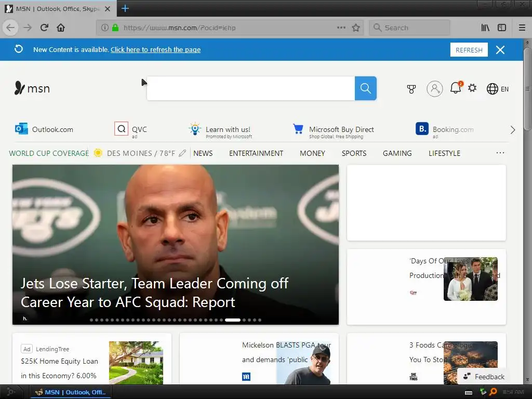Click the browser forward arrow

coord(28,28)
